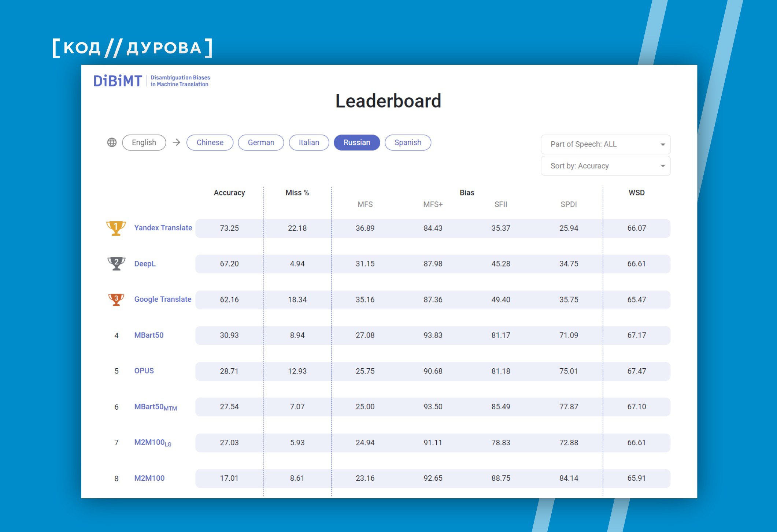Choose the Russian language pill
The image size is (777, 532).
(x=356, y=142)
